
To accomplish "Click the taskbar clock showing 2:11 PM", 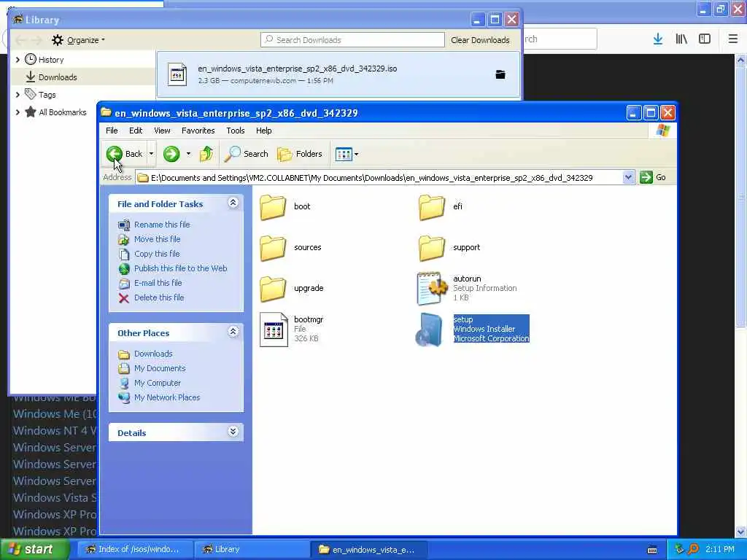I will pyautogui.click(x=720, y=550).
